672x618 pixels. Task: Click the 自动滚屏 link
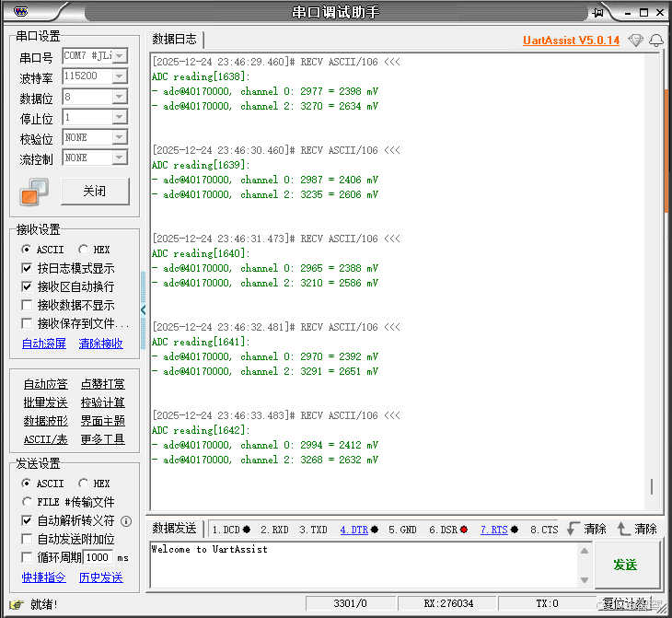point(43,344)
